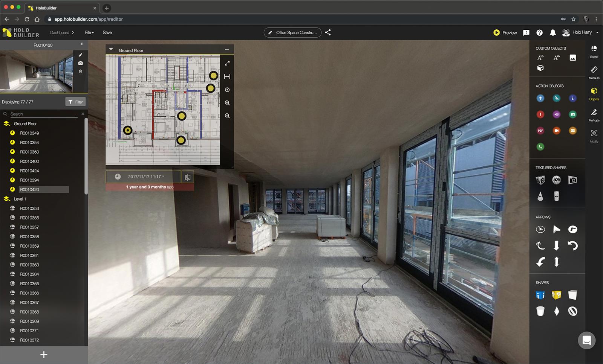603x364 pixels.
Task: Add a PDF action object
Action: [540, 131]
